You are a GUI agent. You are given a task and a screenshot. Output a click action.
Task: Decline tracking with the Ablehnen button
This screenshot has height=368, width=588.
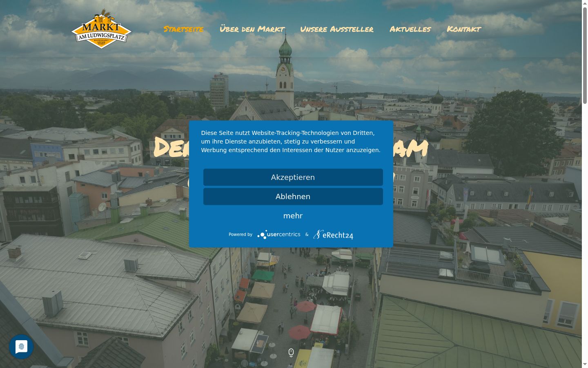click(293, 196)
